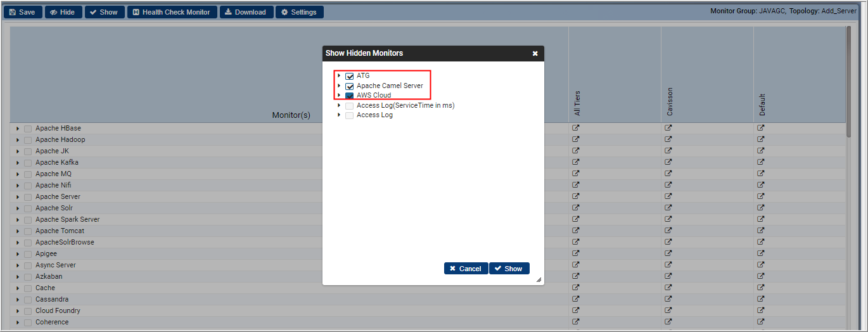The width and height of the screenshot is (868, 332).
Task: Open link icon for Apache Hadoop under Default
Action: tap(761, 139)
